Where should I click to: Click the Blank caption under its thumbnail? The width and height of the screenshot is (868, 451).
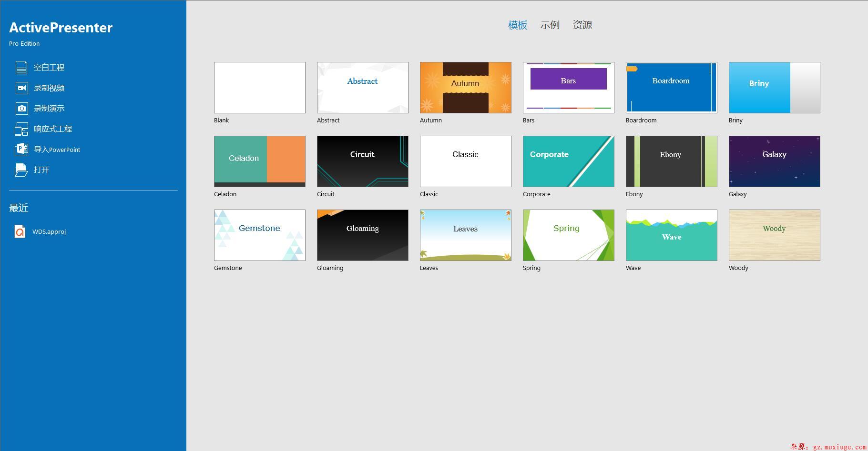point(222,120)
